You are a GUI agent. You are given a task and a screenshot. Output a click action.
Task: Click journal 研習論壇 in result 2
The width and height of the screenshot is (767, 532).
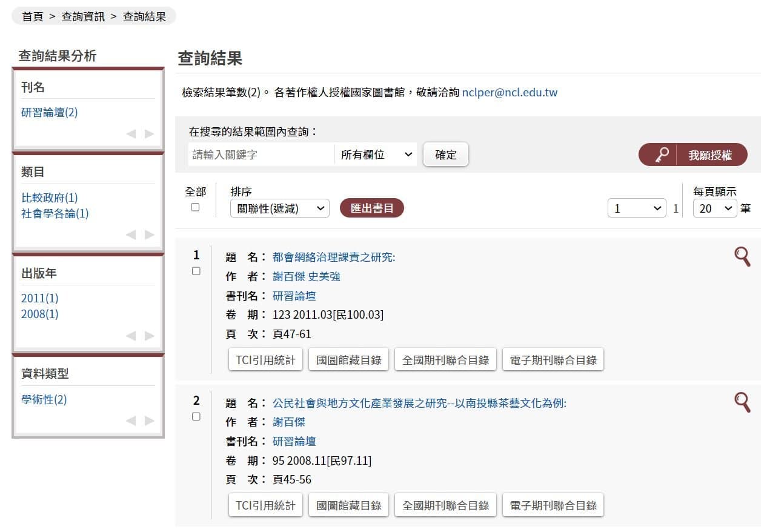pyautogui.click(x=294, y=441)
